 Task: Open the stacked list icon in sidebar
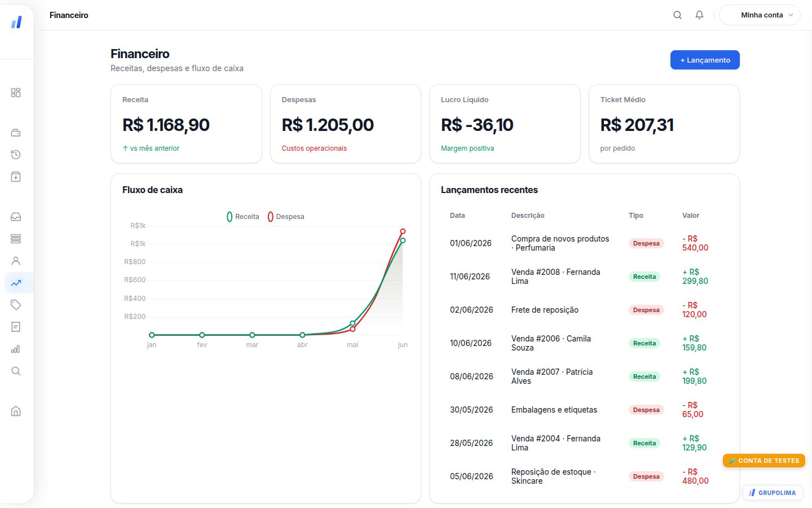coord(16,239)
